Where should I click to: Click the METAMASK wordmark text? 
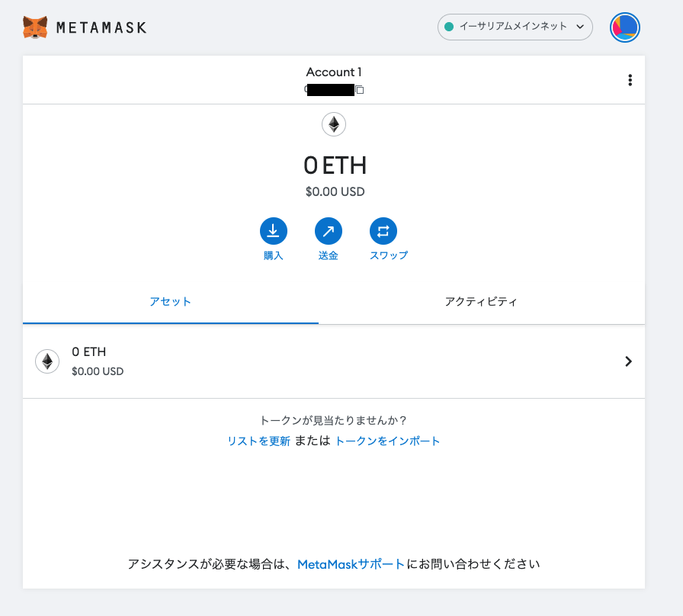click(101, 28)
